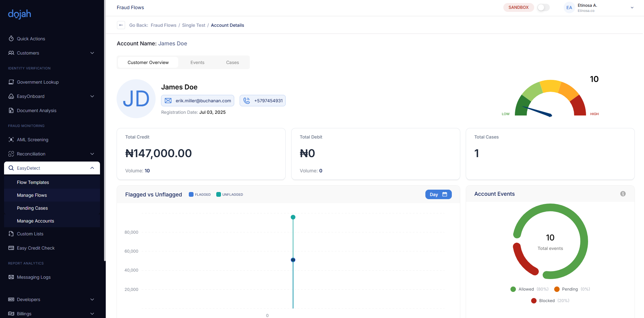Go to Messaging Logs
The height and width of the screenshot is (318, 644).
click(x=34, y=277)
